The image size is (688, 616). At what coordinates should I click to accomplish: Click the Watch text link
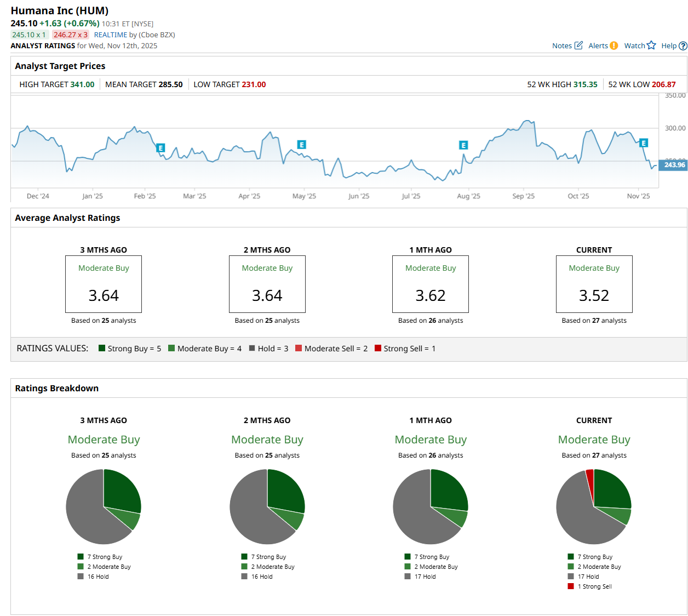(x=634, y=46)
